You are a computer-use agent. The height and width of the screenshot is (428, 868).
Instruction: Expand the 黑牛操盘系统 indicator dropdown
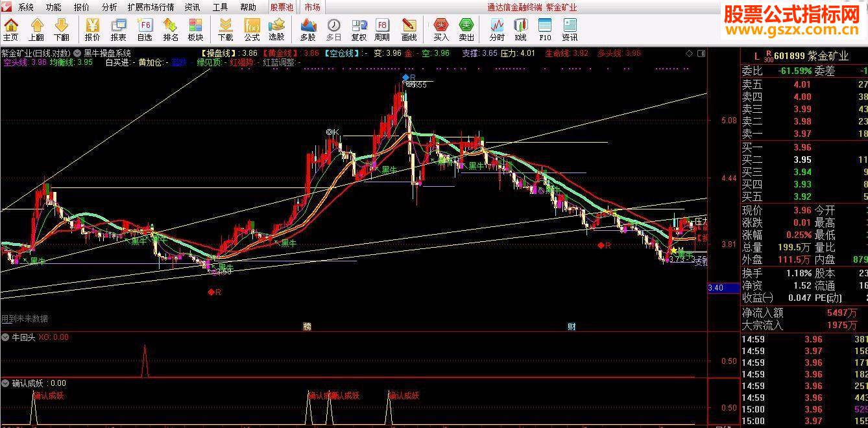click(x=78, y=53)
